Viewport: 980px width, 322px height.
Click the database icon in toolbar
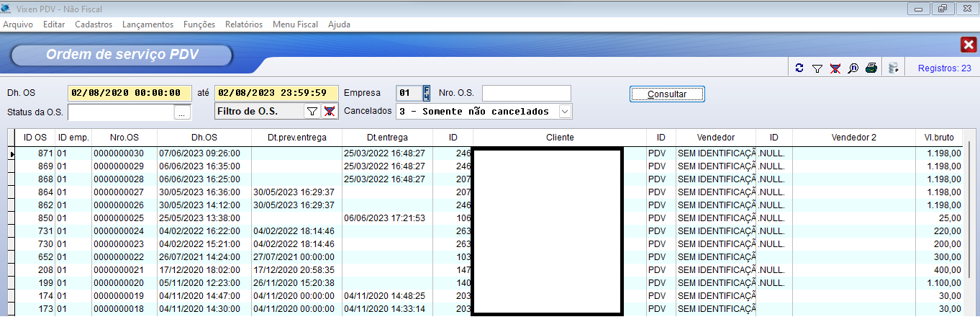pyautogui.click(x=893, y=68)
